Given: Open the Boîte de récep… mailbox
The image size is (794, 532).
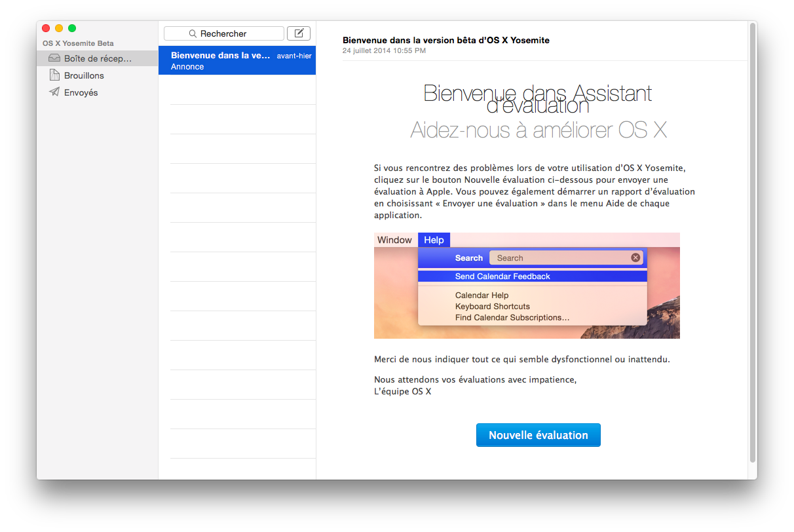Looking at the screenshot, I should tap(98, 58).
